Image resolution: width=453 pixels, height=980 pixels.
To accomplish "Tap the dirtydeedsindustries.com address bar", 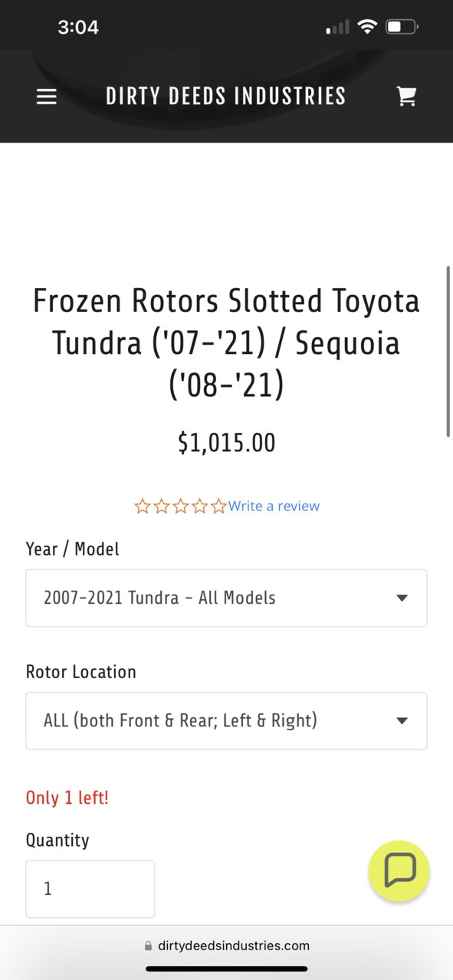I will coord(226,946).
